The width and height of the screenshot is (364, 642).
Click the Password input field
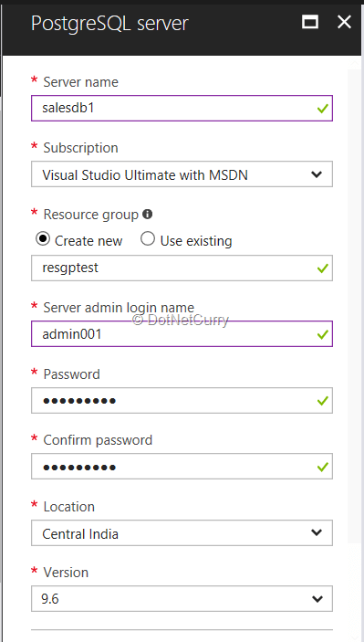pyautogui.click(x=182, y=400)
